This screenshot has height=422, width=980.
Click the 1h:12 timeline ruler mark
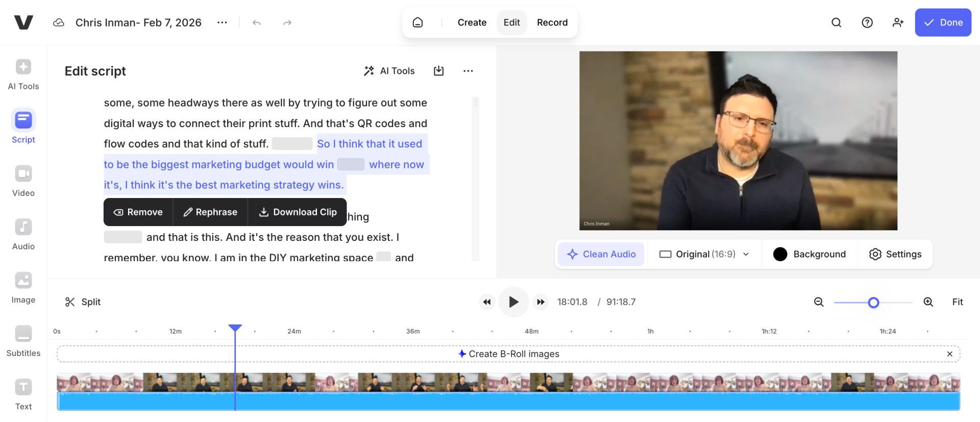click(x=769, y=331)
